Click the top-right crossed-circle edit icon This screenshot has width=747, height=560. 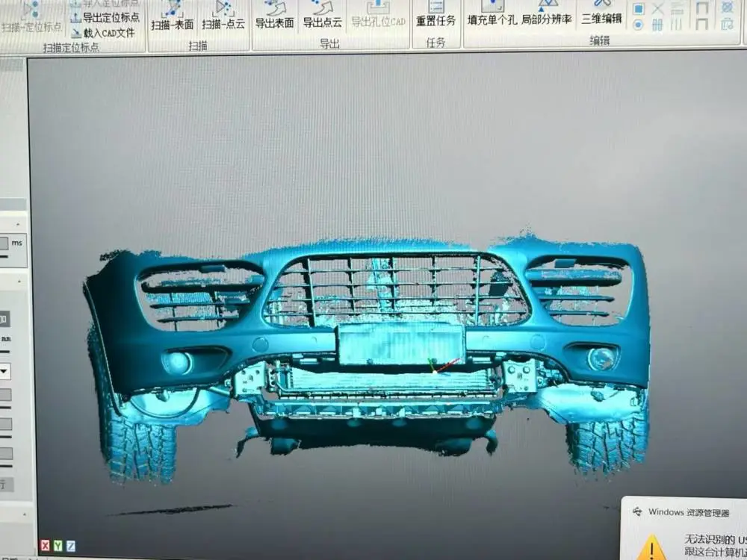(x=727, y=7)
